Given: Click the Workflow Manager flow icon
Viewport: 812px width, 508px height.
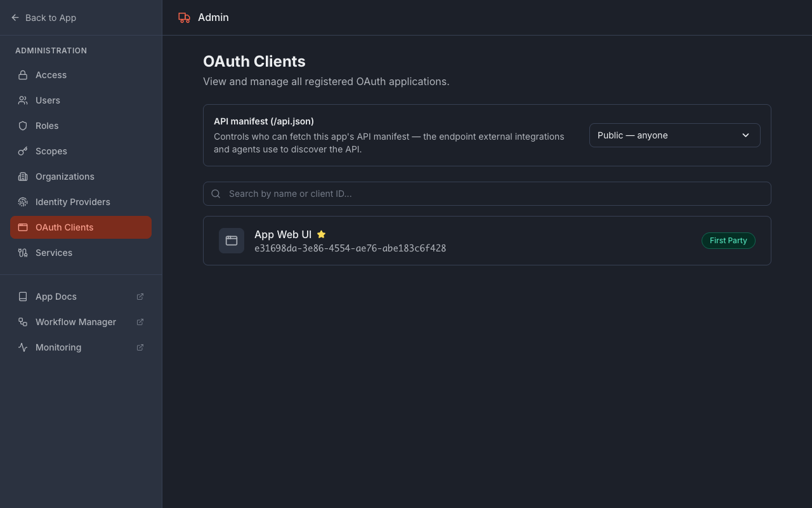Looking at the screenshot, I should coord(23,322).
